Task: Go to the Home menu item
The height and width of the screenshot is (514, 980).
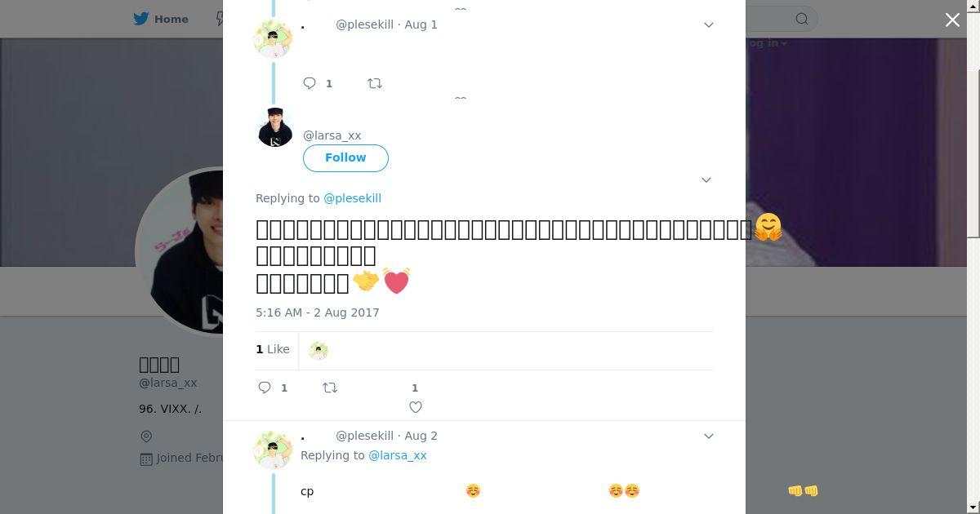Action: tap(171, 19)
